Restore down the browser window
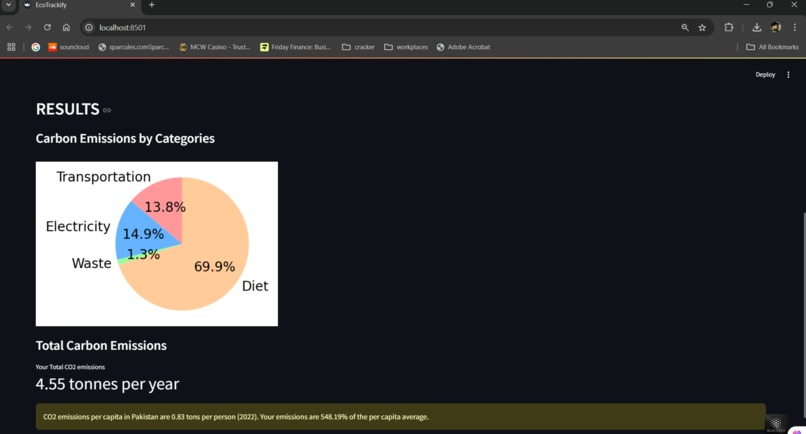The width and height of the screenshot is (806, 434). coord(770,5)
